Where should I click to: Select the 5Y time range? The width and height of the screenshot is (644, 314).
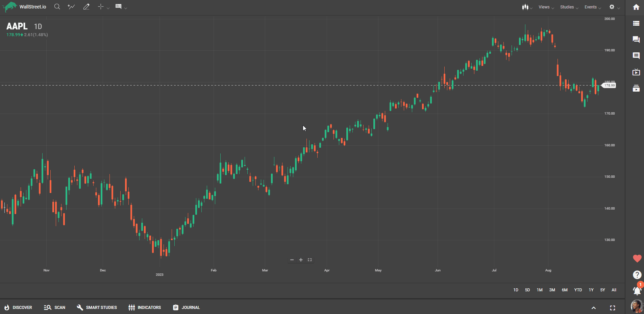point(602,290)
